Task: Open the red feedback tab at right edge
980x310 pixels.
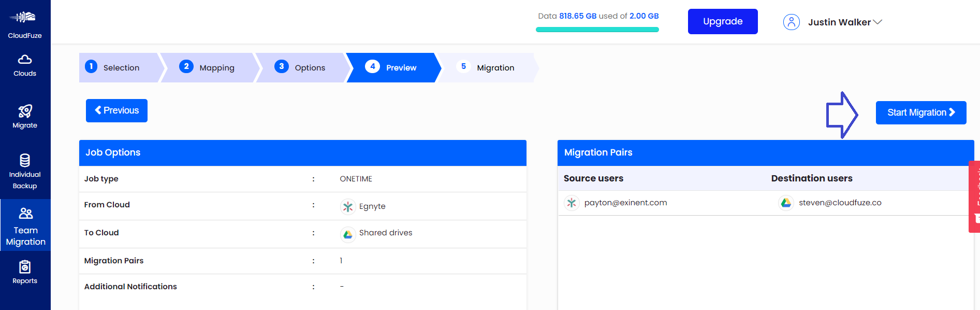Action: point(974,196)
